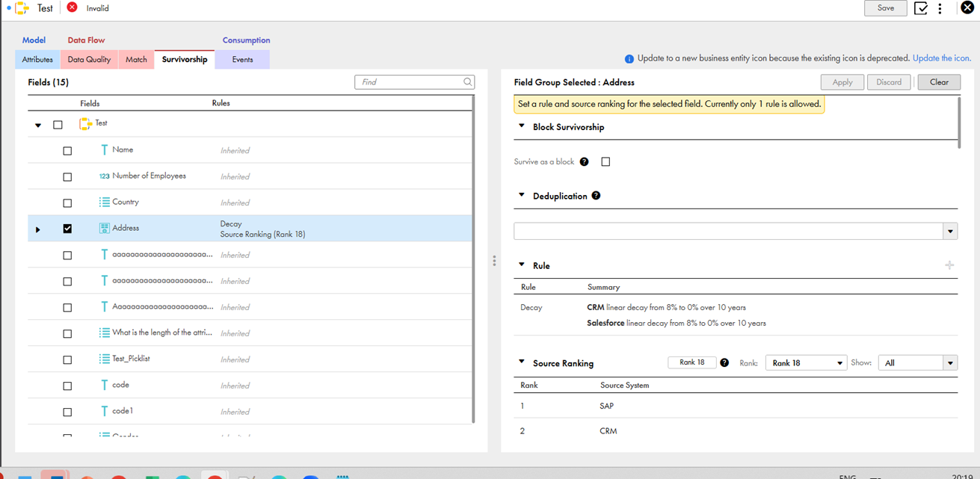Click the field group icon beside Address
980x479 pixels.
pyautogui.click(x=105, y=229)
